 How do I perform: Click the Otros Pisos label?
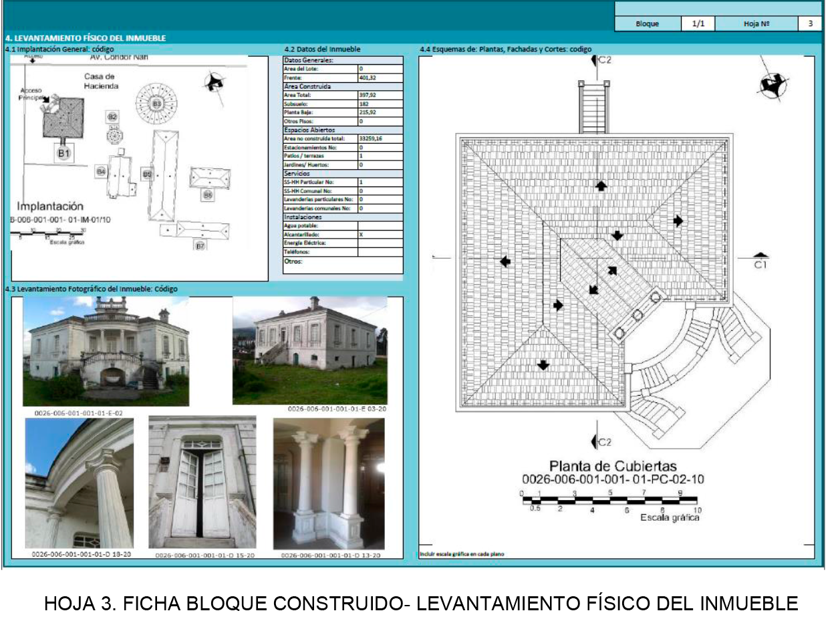[x=299, y=122]
